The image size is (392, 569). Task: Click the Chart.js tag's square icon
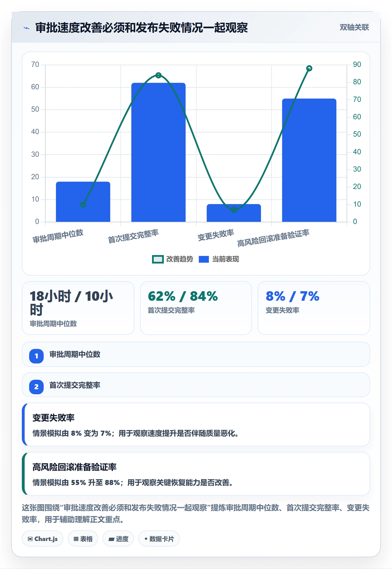pyautogui.click(x=30, y=539)
